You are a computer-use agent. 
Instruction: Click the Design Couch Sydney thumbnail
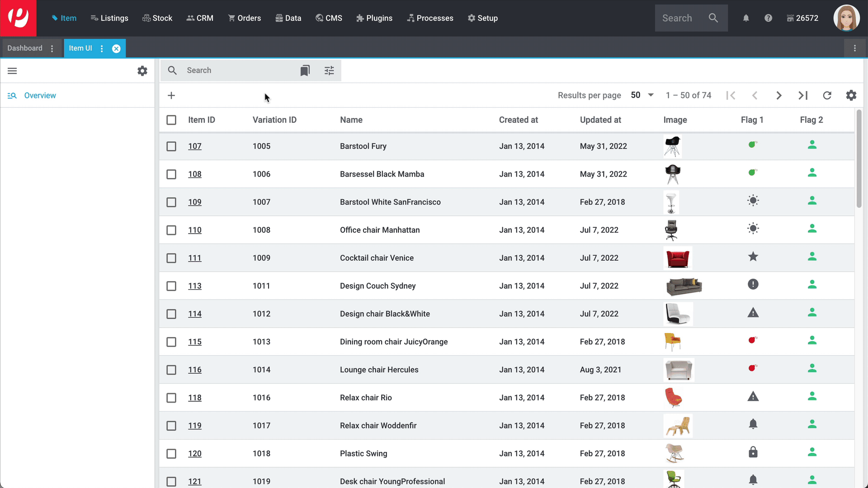684,286
